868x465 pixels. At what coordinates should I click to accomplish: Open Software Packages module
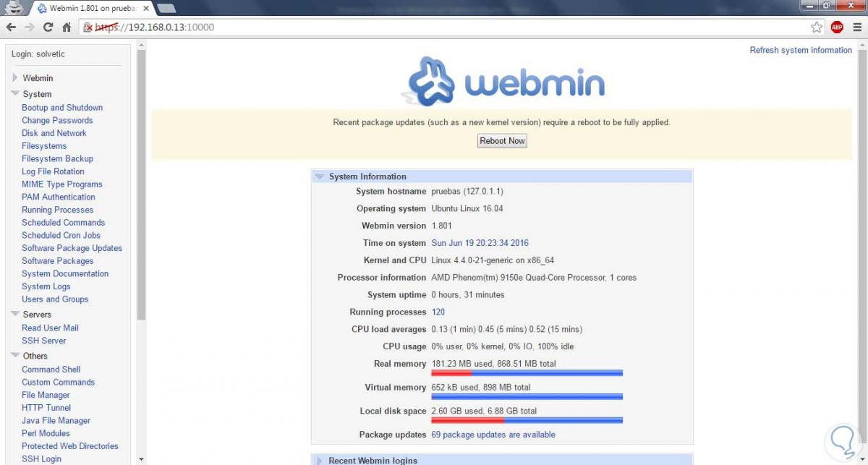[x=57, y=261]
